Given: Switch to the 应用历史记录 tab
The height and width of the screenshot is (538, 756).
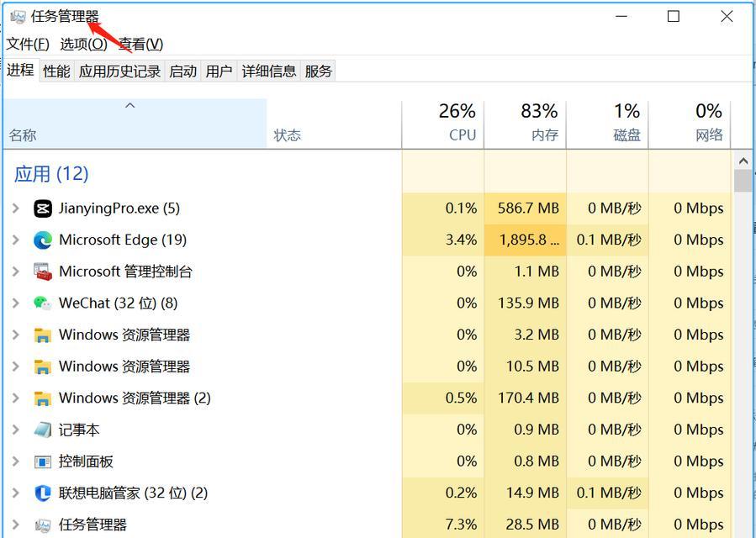Looking at the screenshot, I should pos(119,71).
